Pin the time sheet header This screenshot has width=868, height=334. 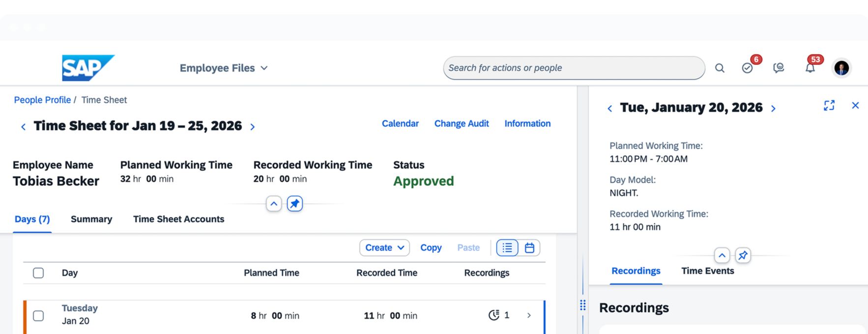(x=294, y=203)
